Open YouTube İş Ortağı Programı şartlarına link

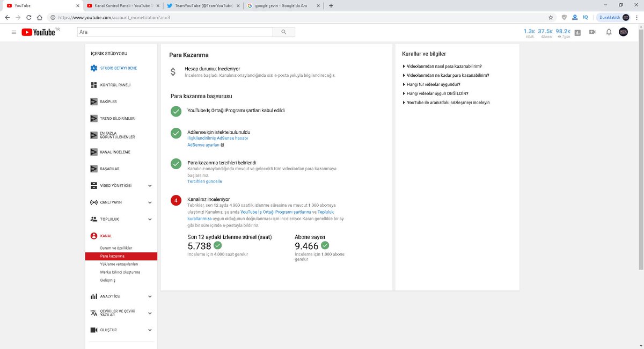tap(275, 212)
